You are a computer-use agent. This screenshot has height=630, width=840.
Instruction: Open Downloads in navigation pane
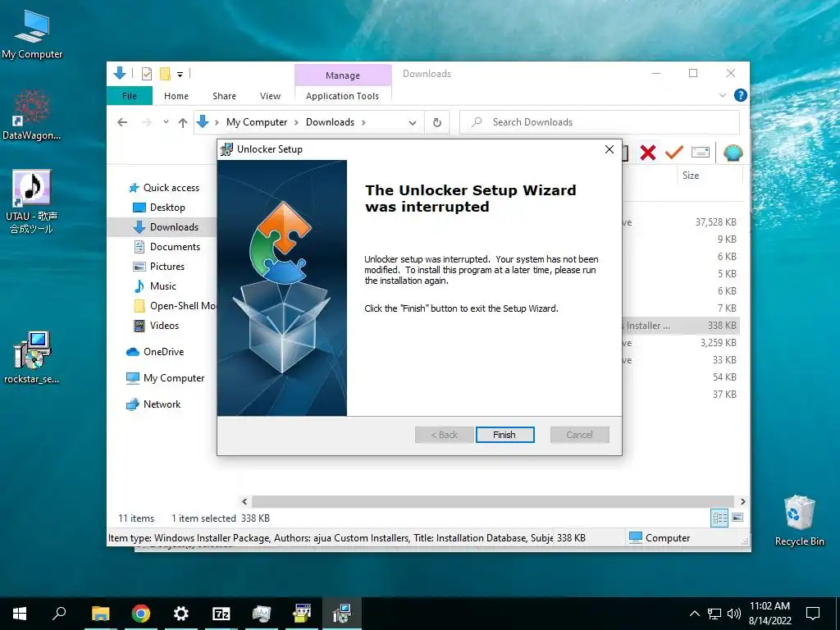point(166,227)
